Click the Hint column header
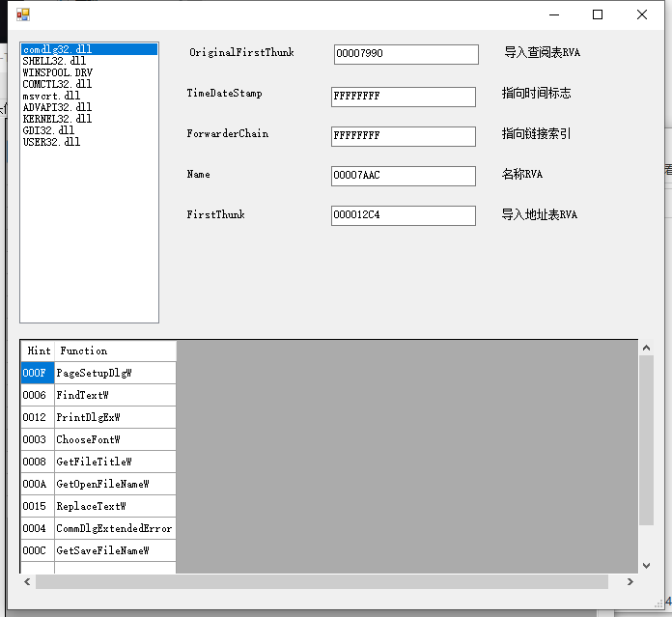 (x=38, y=351)
